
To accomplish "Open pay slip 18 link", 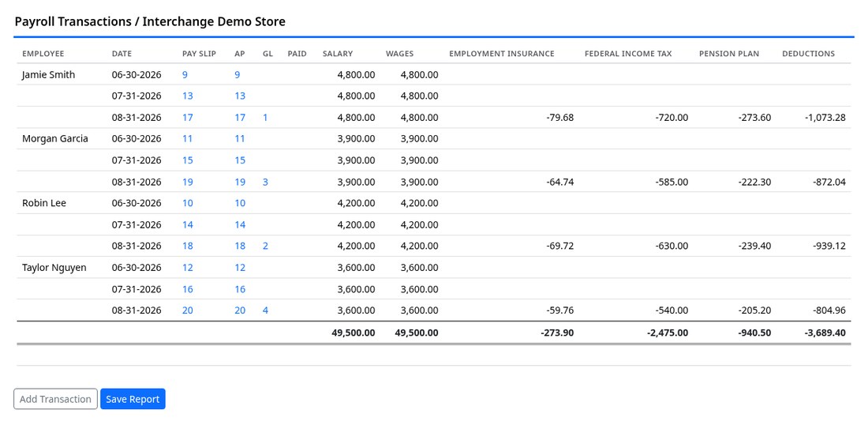I will click(188, 246).
